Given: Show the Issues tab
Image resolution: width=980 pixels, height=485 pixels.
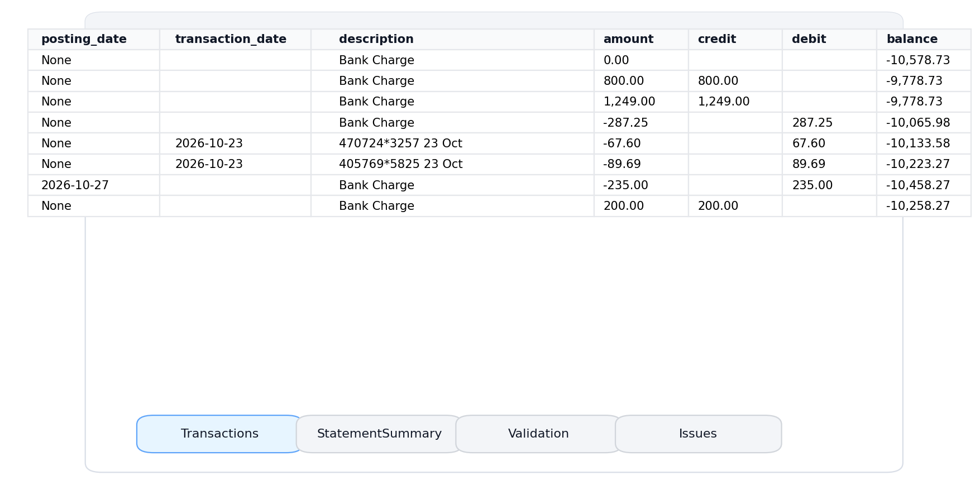Looking at the screenshot, I should click(698, 434).
